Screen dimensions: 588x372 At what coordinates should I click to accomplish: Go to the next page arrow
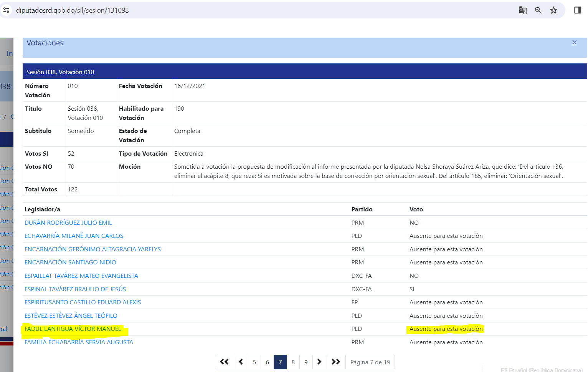pyautogui.click(x=319, y=362)
